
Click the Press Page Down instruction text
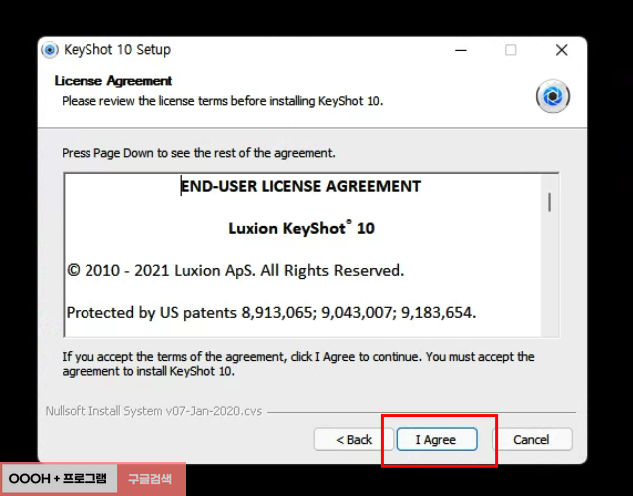[x=199, y=153]
